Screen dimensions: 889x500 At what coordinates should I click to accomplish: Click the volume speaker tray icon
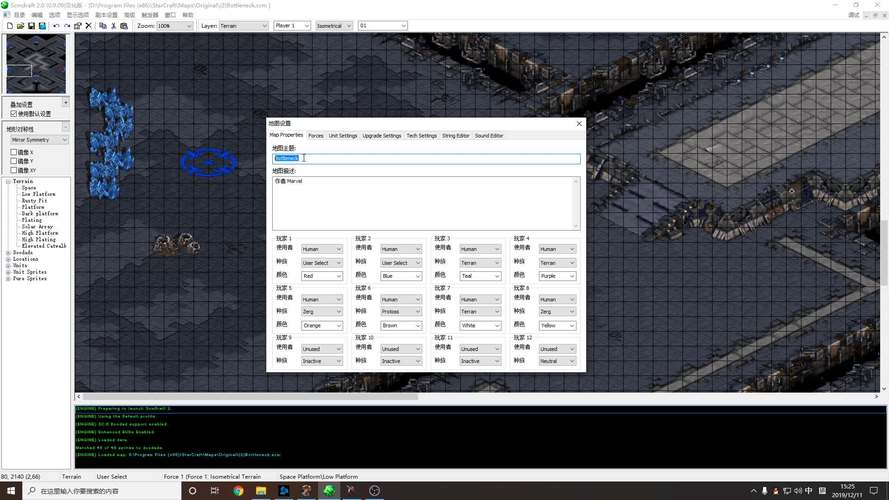798,491
